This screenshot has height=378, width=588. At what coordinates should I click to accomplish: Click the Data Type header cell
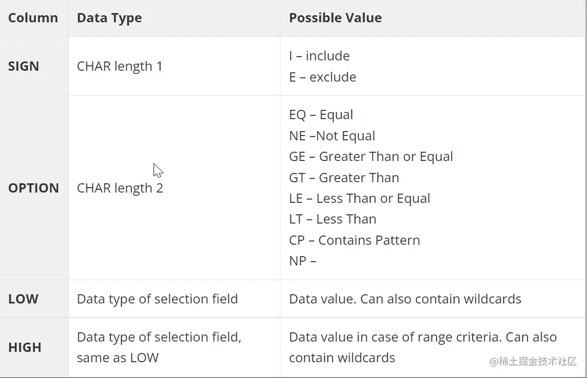[109, 18]
